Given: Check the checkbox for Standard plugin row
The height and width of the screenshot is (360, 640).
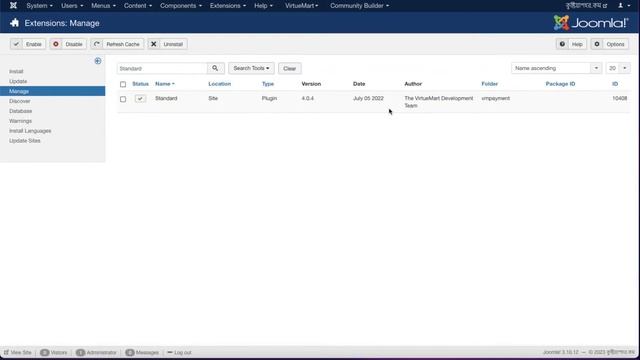Looking at the screenshot, I should point(123,99).
